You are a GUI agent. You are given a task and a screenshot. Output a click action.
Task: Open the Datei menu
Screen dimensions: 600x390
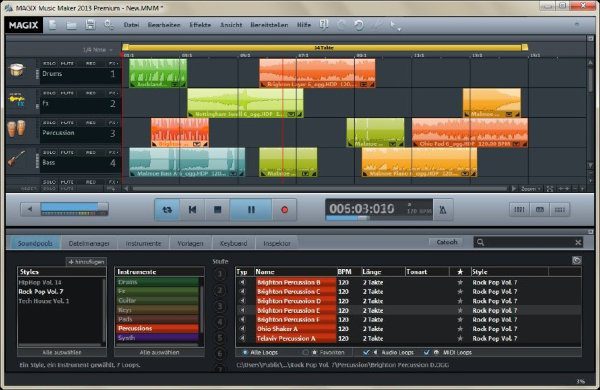coord(131,25)
